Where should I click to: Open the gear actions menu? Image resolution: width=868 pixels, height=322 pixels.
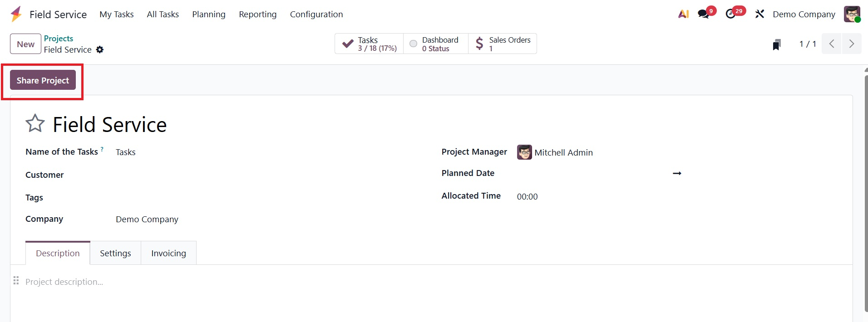[100, 49]
